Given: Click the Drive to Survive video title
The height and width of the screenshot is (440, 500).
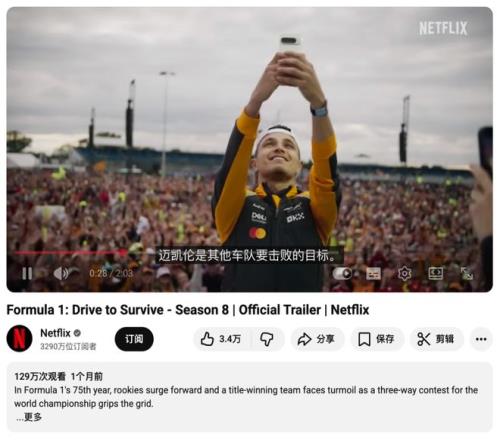Looking at the screenshot, I should tap(188, 310).
